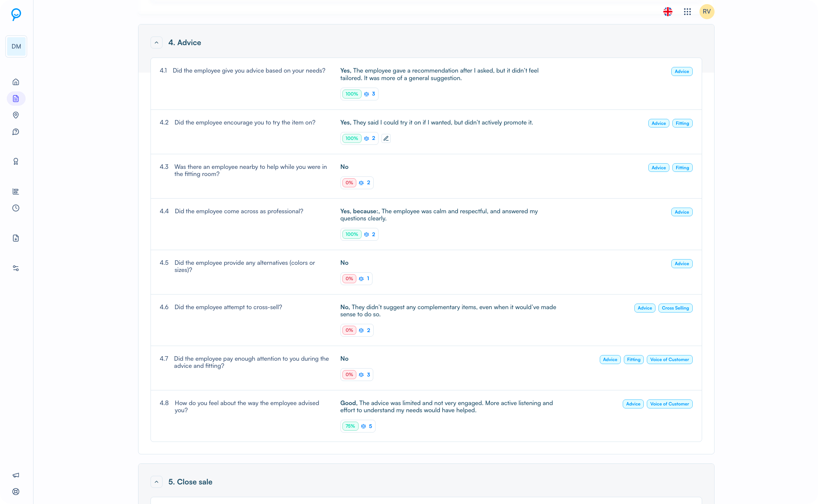Click the Advice tag on question 4.6
This screenshot has height=504, width=818.
coord(645,308)
